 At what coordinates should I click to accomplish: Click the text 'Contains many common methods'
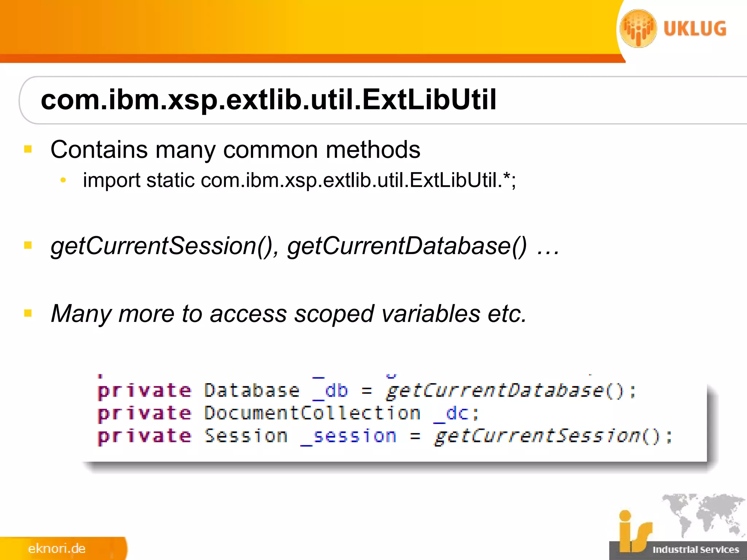(x=235, y=149)
